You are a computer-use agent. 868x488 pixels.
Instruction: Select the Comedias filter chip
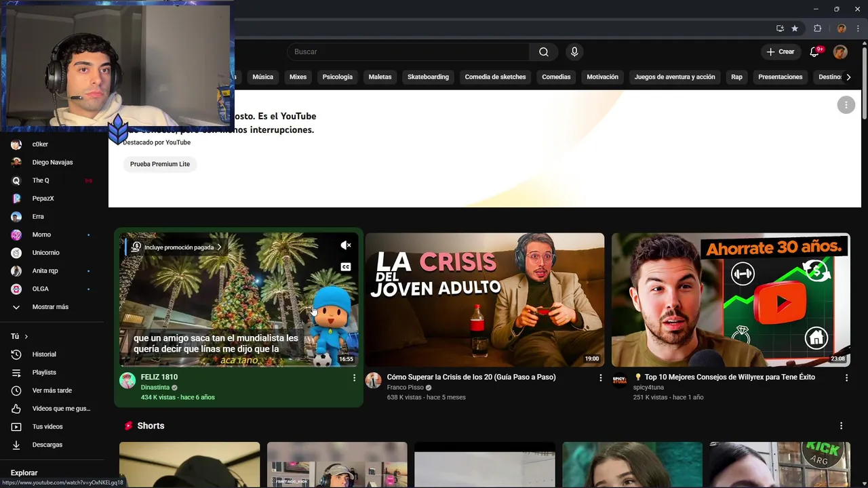point(556,77)
